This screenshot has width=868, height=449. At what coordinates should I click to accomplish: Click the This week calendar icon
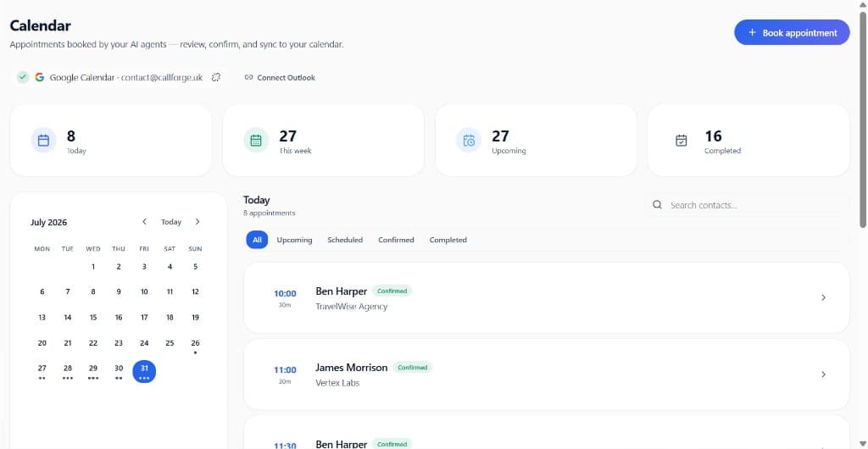point(256,141)
